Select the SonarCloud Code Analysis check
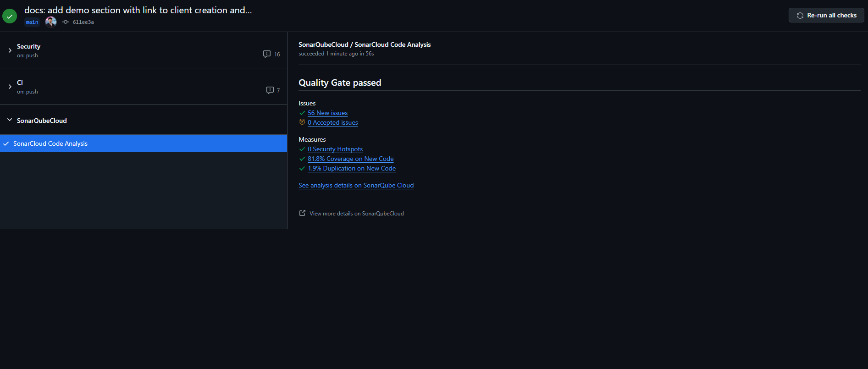 (x=144, y=143)
